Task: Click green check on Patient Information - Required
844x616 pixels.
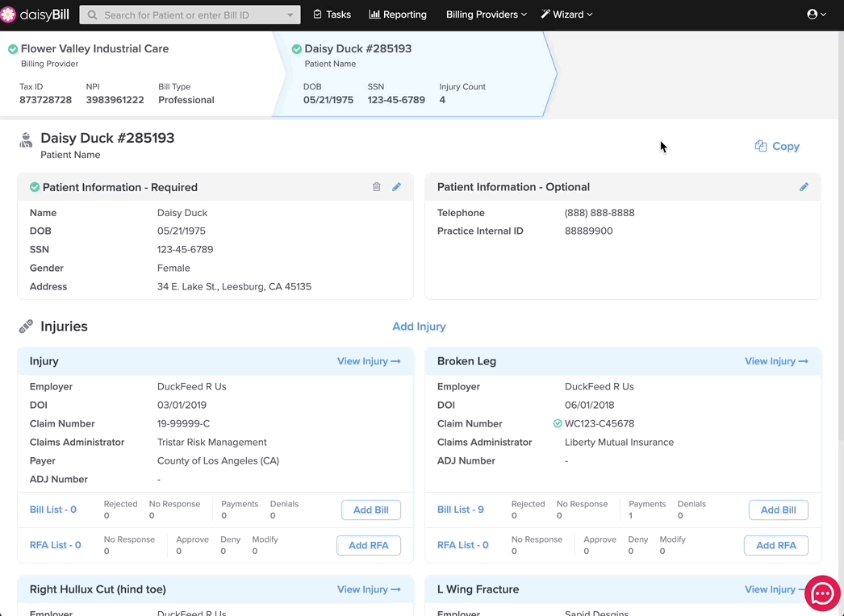Action: coord(35,187)
